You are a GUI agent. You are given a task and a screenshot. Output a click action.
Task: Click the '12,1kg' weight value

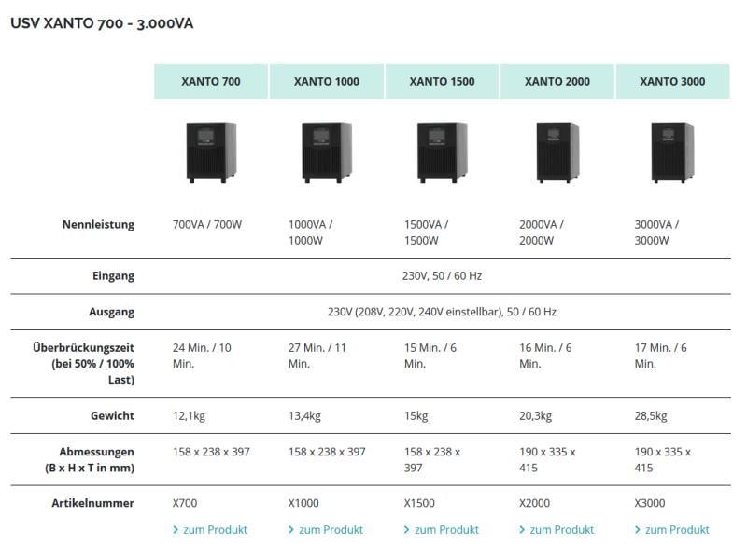190,415
